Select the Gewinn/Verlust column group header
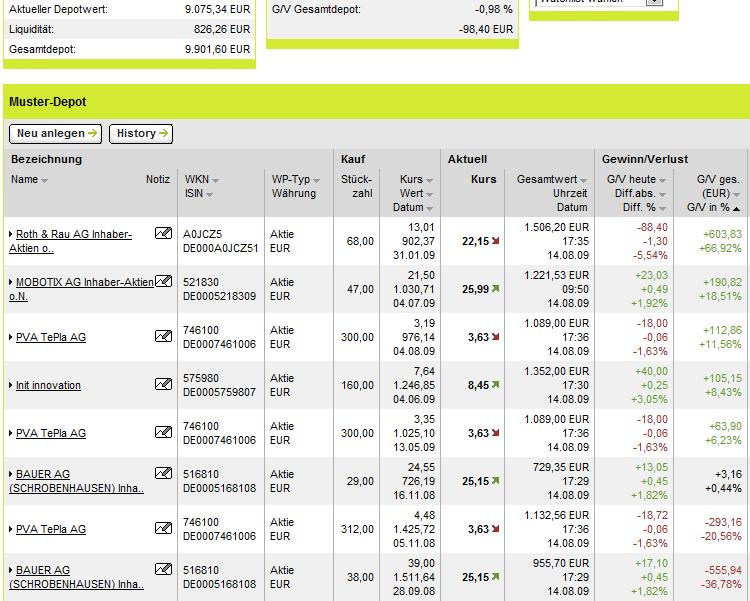 coord(645,159)
